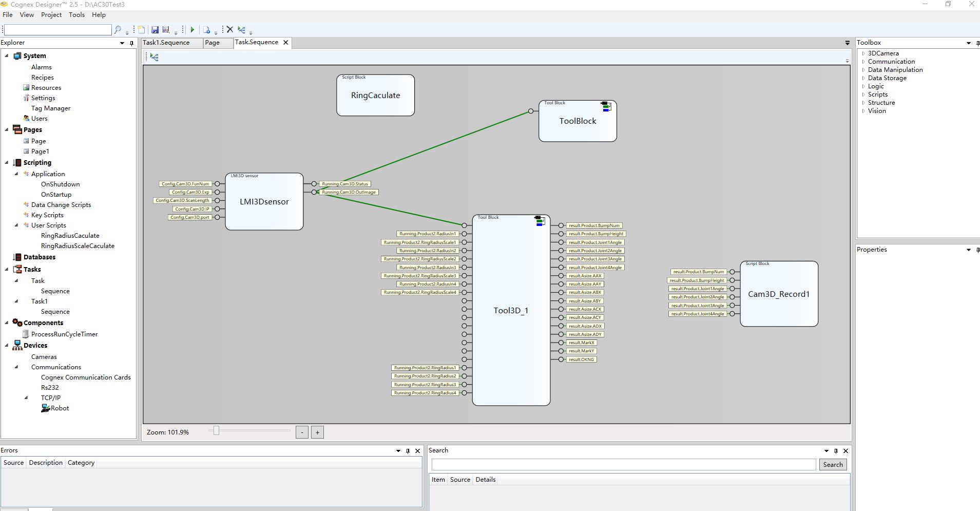Click the Search button
This screenshot has width=980, height=511.
(833, 465)
